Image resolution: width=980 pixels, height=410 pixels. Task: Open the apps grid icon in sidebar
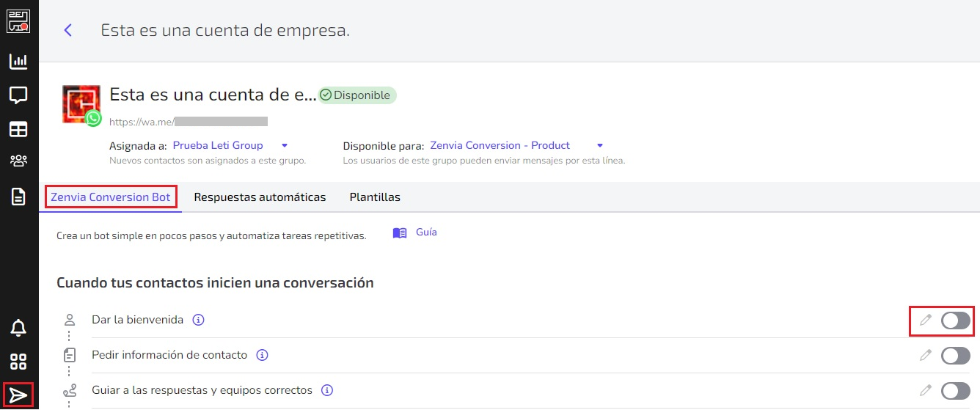18,362
